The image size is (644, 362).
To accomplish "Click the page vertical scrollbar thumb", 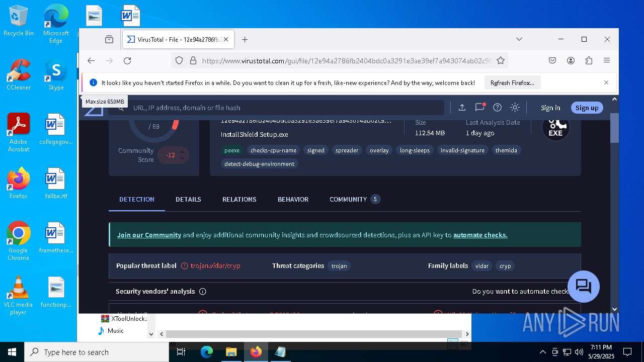I will (x=614, y=127).
